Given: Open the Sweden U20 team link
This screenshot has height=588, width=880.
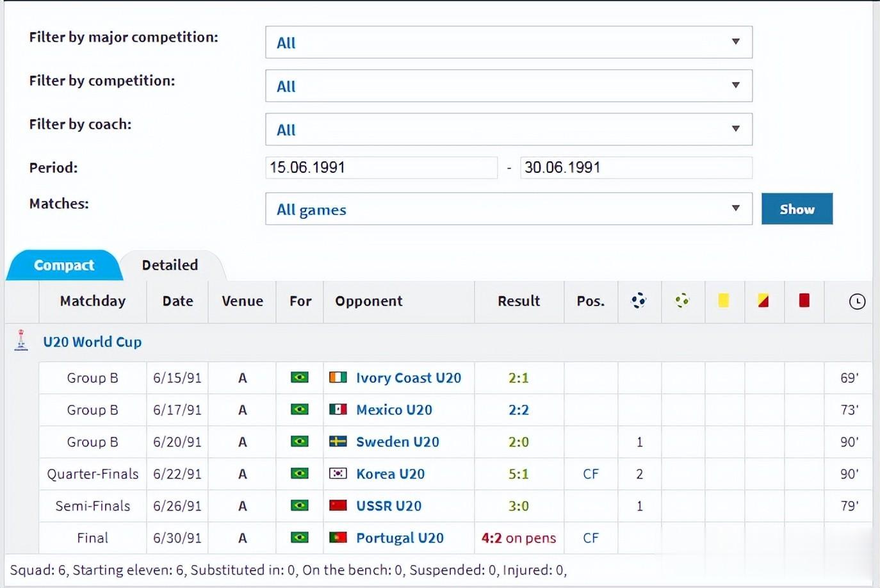Looking at the screenshot, I should click(x=398, y=442).
